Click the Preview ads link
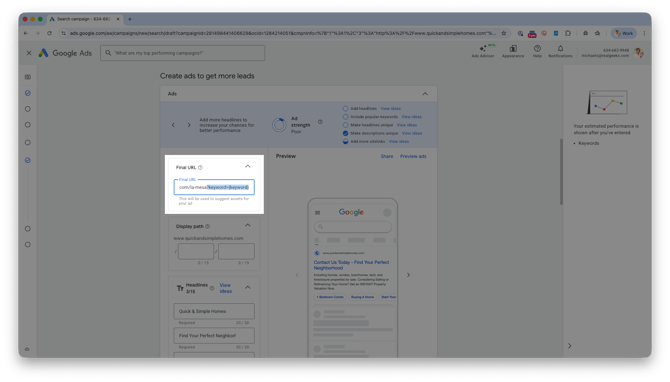Image resolution: width=670 pixels, height=382 pixels. pyautogui.click(x=413, y=156)
